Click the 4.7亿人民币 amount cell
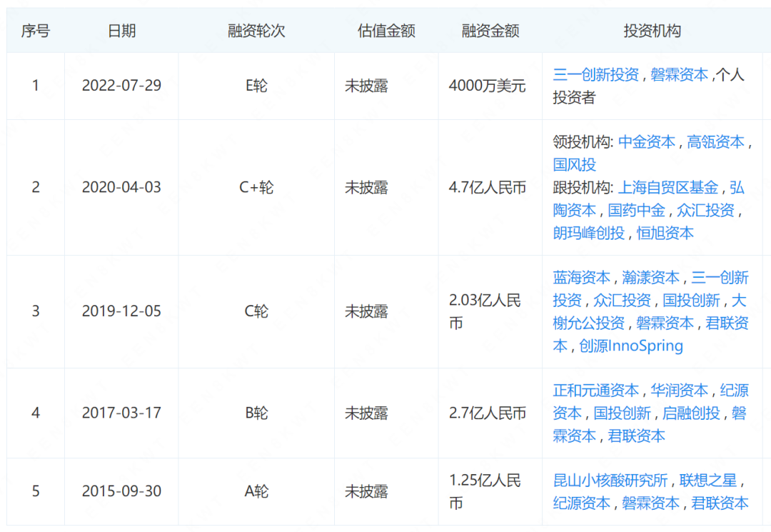Screen dimensions: 771x532 (488, 187)
